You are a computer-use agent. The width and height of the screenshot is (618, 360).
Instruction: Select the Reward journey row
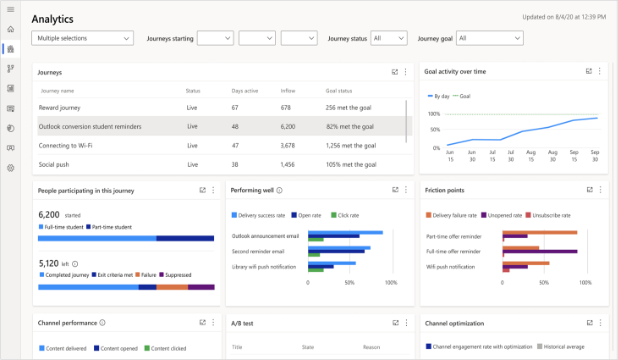click(x=222, y=108)
